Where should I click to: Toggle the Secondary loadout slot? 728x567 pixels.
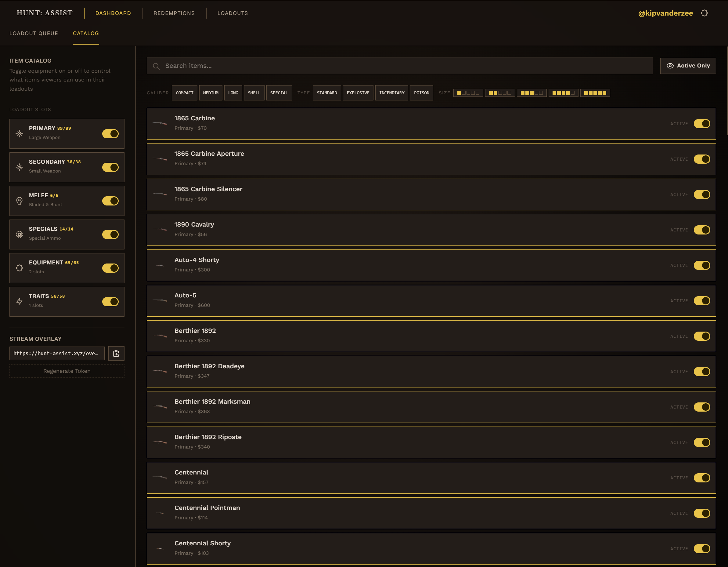(x=110, y=167)
